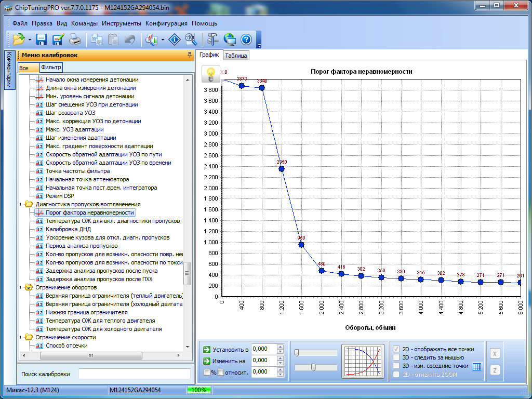Click the 'Поиск калибровки' search field
This screenshot has width=532, height=399.
[x=134, y=374]
